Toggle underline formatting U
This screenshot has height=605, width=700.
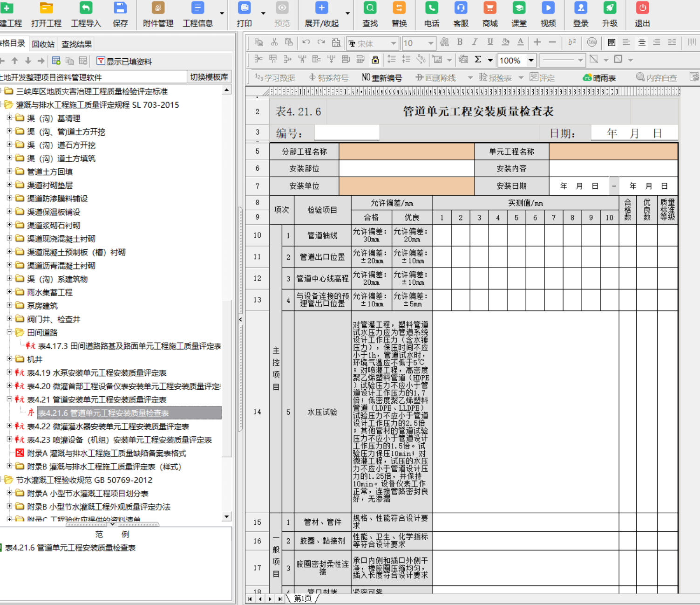pyautogui.click(x=490, y=42)
